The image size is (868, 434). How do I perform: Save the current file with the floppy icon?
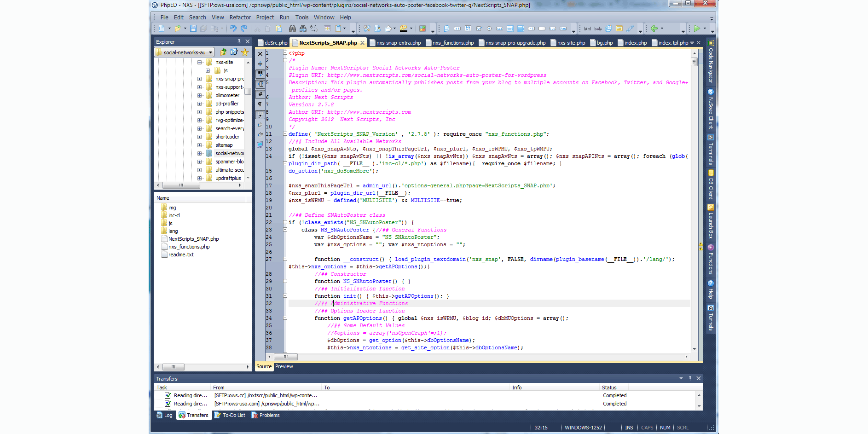193,29
